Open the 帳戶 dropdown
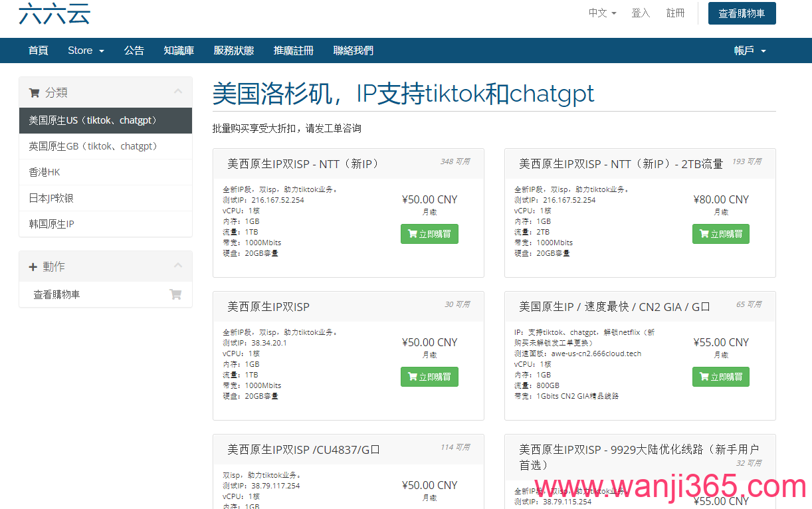 (x=749, y=50)
